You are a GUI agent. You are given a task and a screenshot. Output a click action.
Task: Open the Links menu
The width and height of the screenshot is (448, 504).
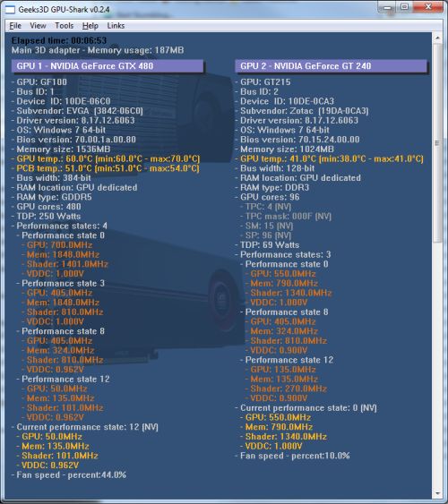click(x=116, y=26)
